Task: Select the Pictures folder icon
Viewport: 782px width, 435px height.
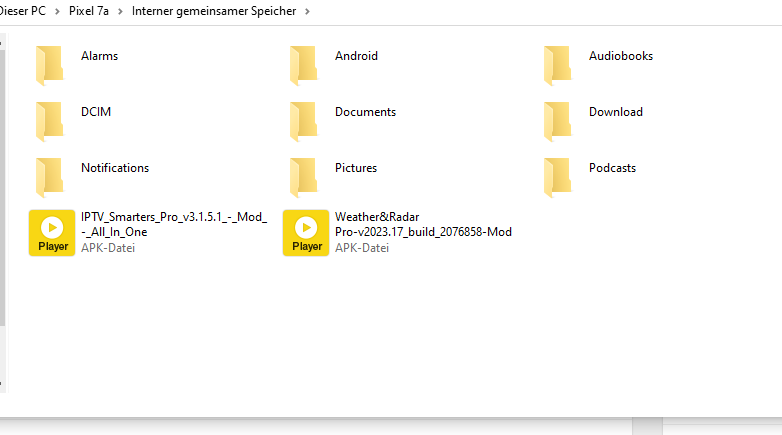Action: click(303, 177)
